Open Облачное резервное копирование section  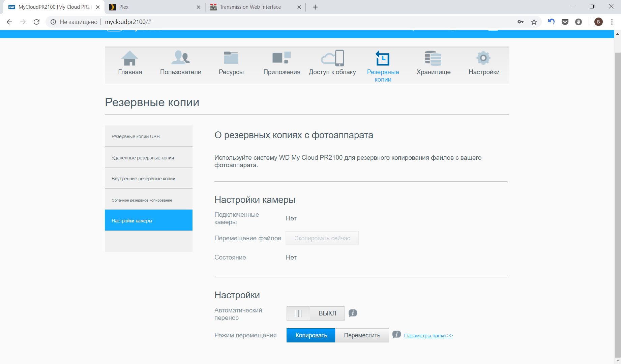[149, 200]
